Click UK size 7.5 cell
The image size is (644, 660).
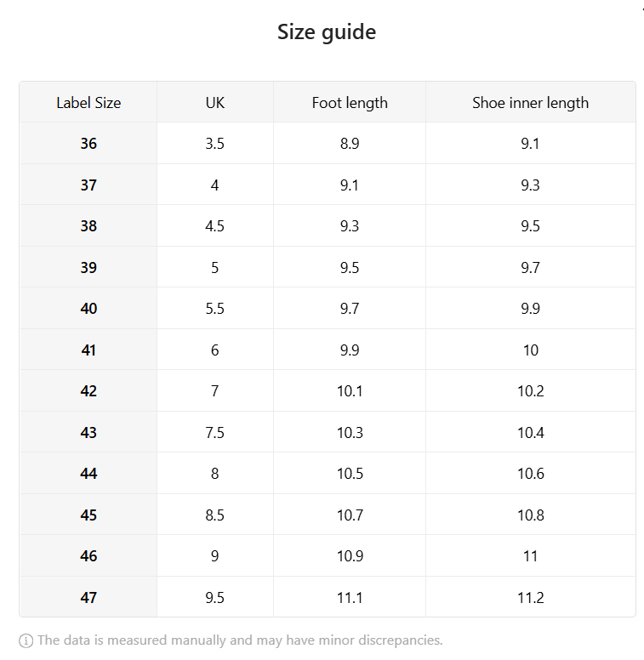point(215,432)
